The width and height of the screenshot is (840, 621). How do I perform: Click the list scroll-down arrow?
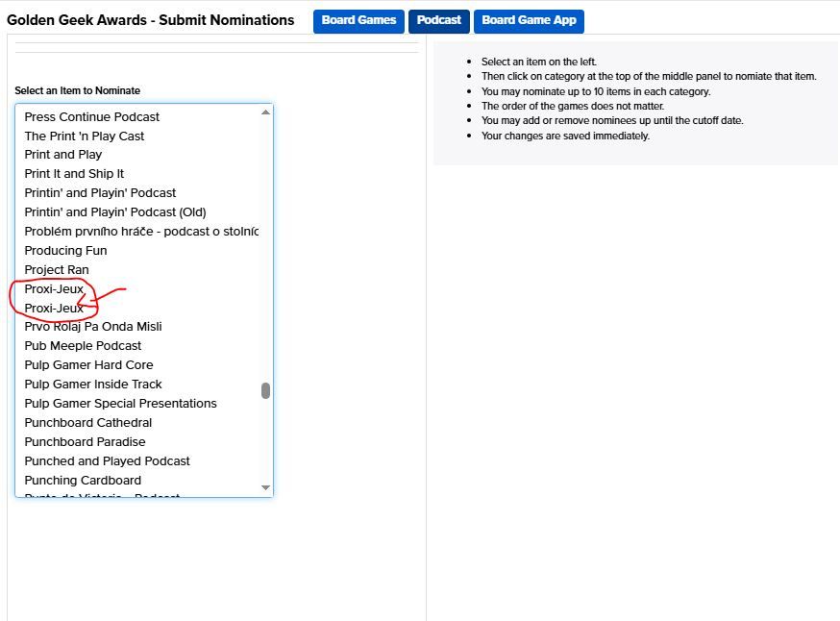pos(265,487)
